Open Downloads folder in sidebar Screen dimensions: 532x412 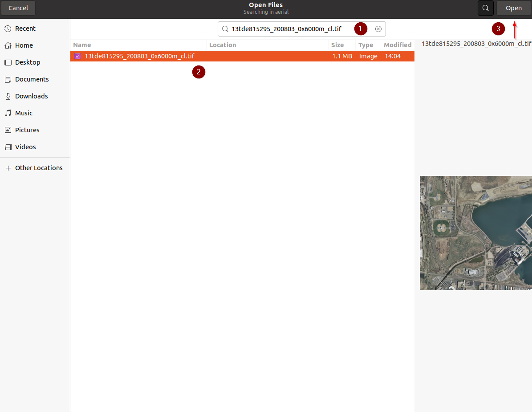[x=35, y=96]
